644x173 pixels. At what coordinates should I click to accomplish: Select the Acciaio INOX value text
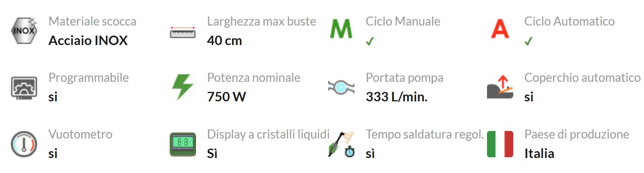point(88,41)
